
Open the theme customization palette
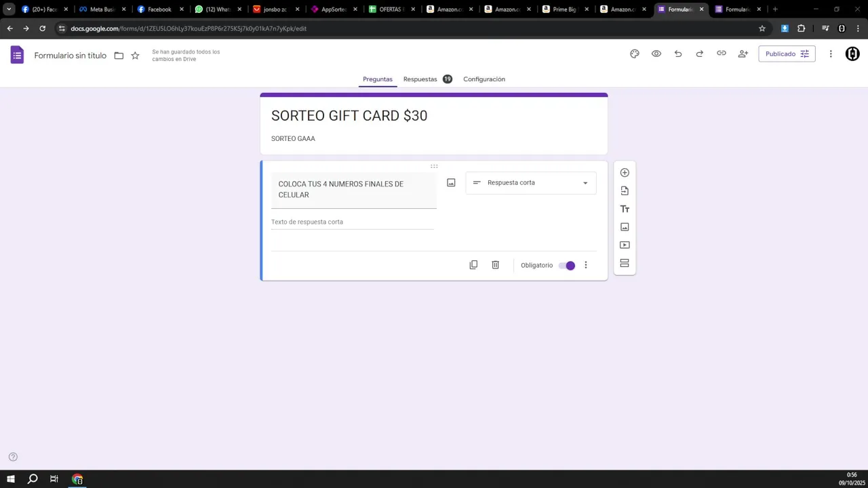click(x=635, y=54)
